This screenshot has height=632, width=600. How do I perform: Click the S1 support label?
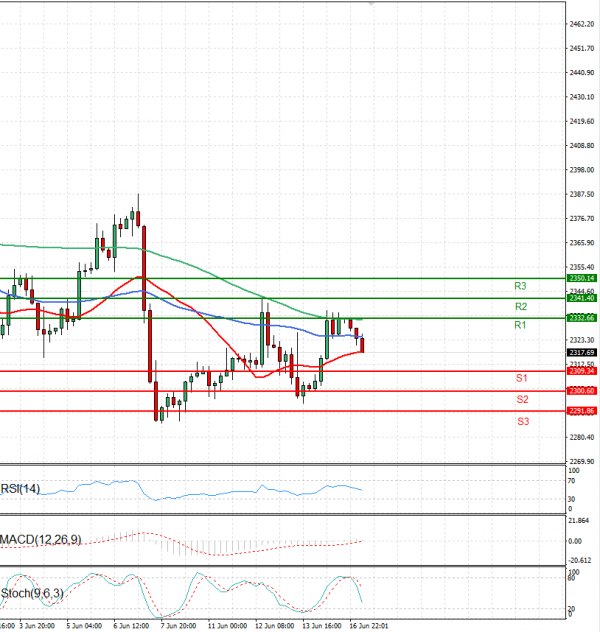click(521, 378)
